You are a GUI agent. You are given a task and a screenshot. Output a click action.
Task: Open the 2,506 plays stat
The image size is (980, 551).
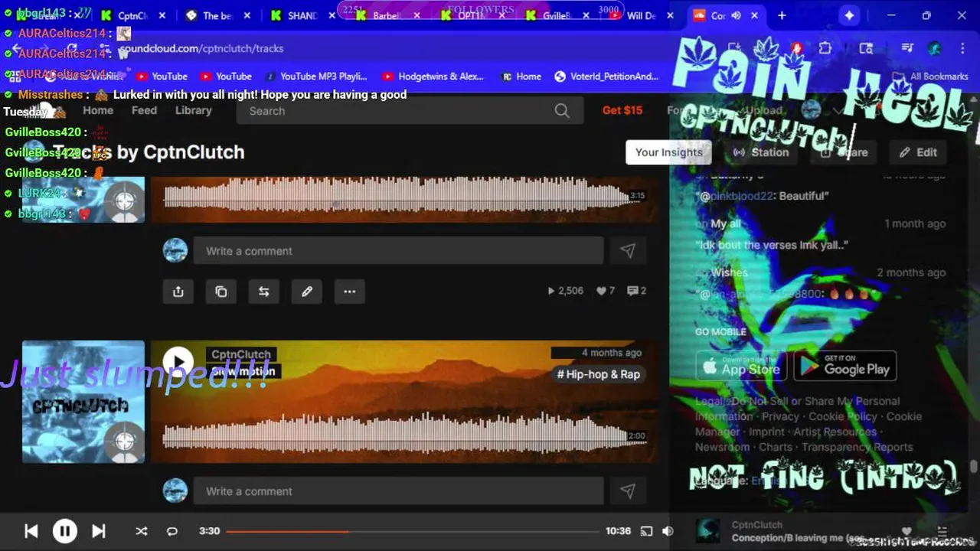(x=565, y=291)
